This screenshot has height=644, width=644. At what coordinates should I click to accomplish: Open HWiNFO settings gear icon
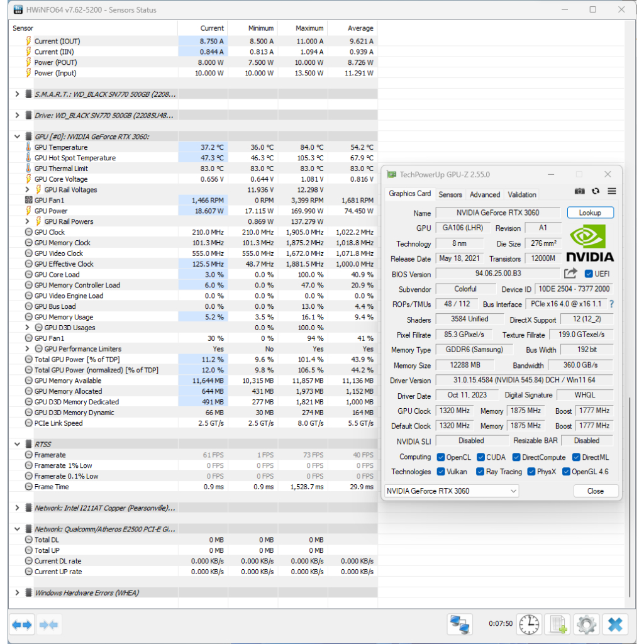(586, 624)
